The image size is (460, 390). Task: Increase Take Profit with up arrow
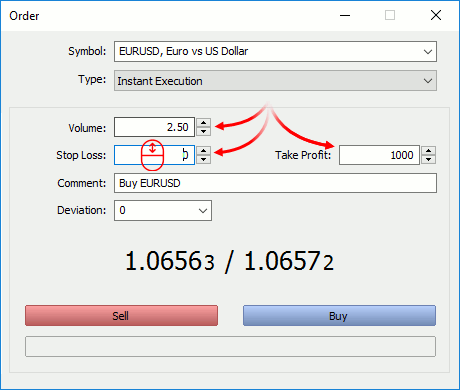[428, 151]
